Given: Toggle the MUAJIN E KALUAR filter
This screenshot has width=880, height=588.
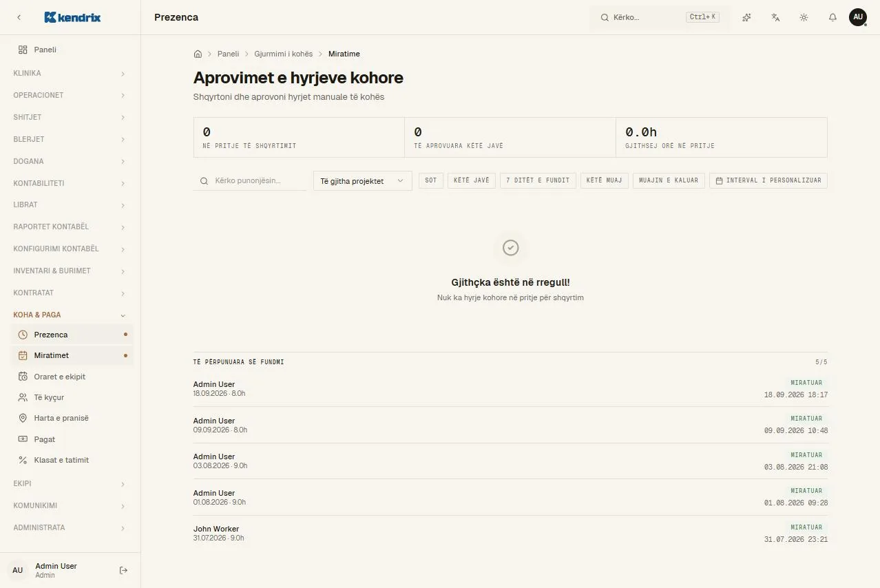Looking at the screenshot, I should [669, 180].
